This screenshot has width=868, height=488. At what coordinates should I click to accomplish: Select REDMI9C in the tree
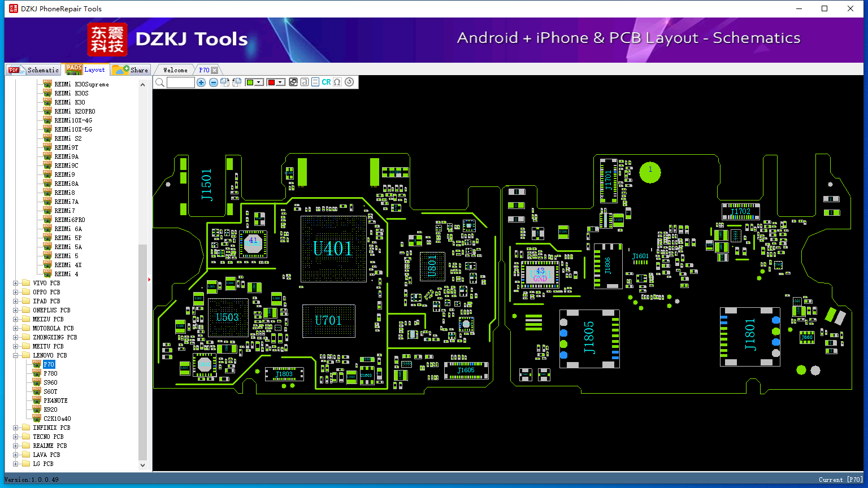[66, 165]
